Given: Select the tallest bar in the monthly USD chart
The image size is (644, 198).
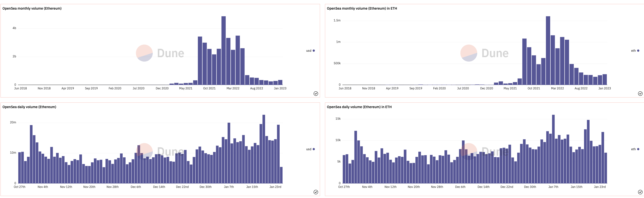Looking at the screenshot, I should [223, 50].
